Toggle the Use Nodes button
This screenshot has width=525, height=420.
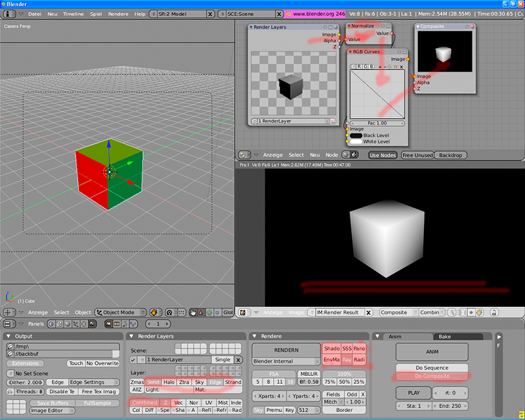coord(383,155)
